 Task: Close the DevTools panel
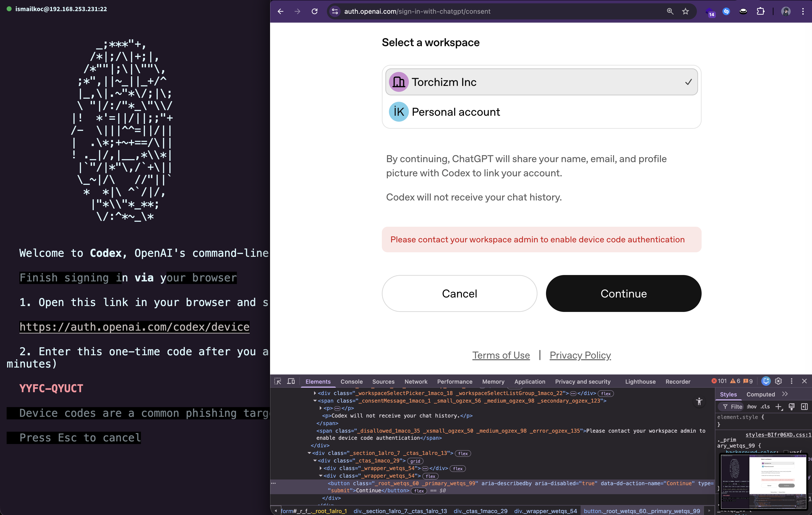[x=804, y=381]
